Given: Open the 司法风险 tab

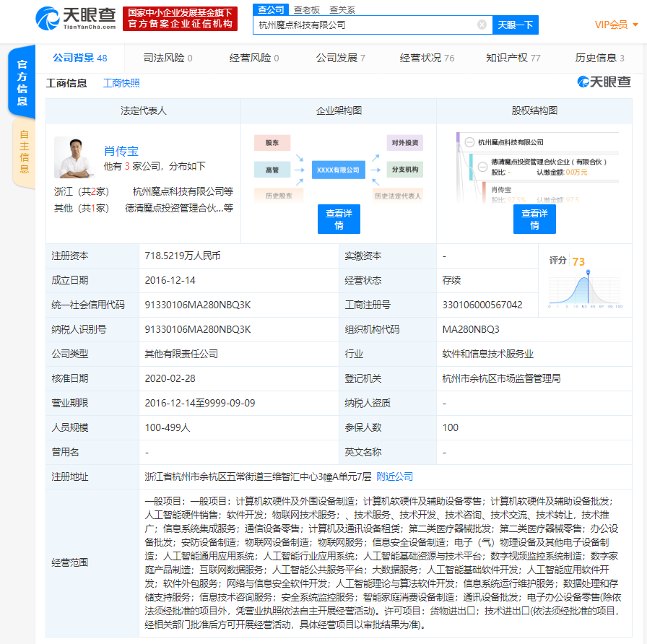Looking at the screenshot, I should click(x=168, y=58).
